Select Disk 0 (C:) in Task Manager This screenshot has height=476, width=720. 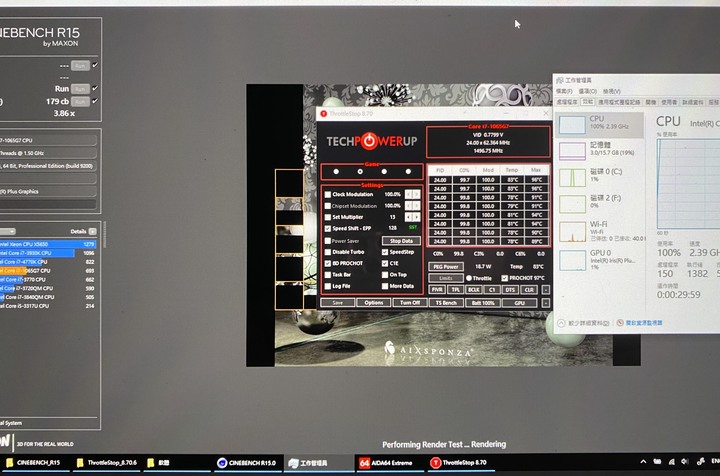599,177
